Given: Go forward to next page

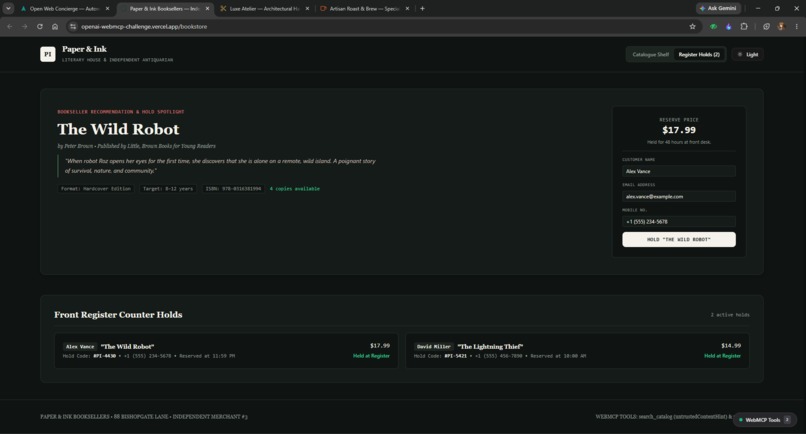Looking at the screenshot, I should click(25, 26).
